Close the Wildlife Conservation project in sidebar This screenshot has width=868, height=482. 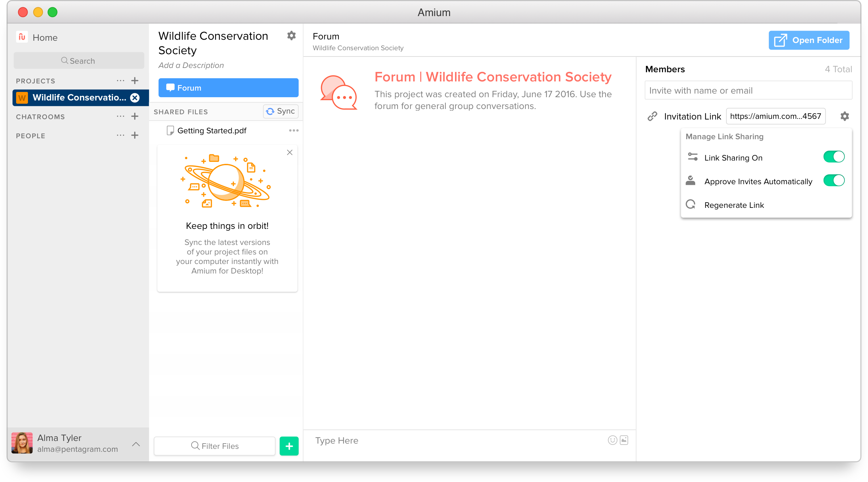(135, 98)
